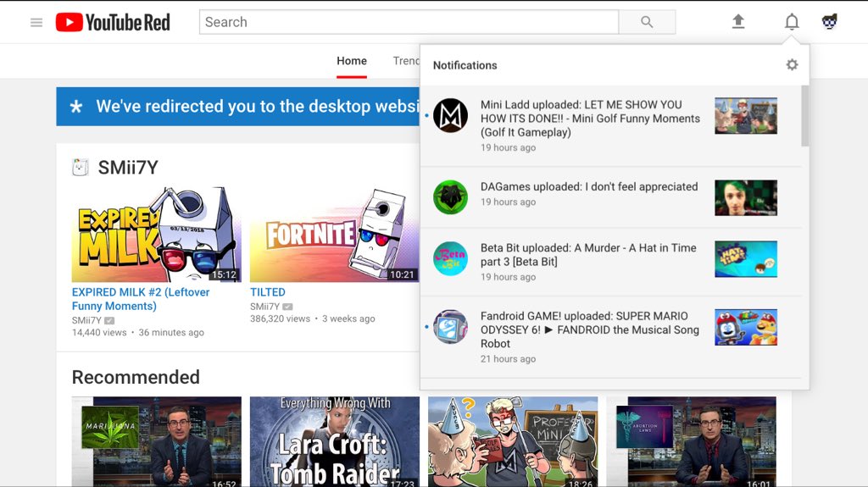Click "386,320 views" text under TILTED
The width and height of the screenshot is (868, 487).
[x=280, y=318]
